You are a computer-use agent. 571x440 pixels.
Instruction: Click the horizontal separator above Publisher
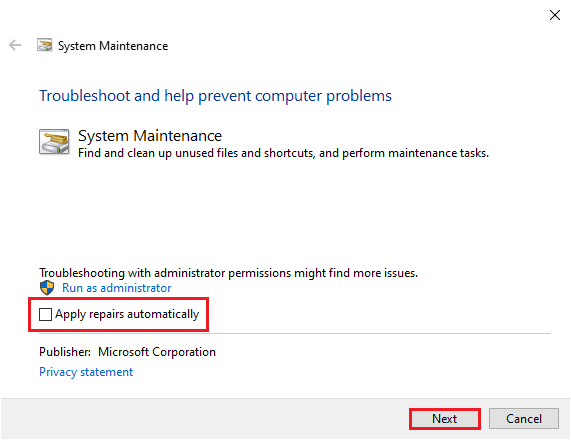click(x=295, y=333)
